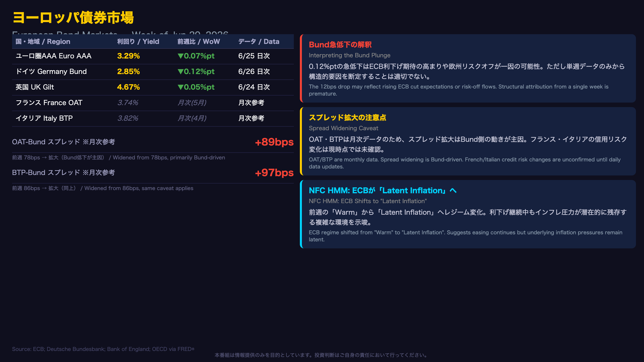Click the 6/25 日次 data cell
This screenshot has width=644, height=362.
coord(254,56)
